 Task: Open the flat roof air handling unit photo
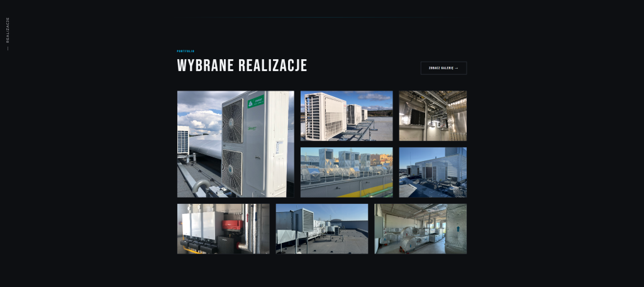[x=322, y=229]
